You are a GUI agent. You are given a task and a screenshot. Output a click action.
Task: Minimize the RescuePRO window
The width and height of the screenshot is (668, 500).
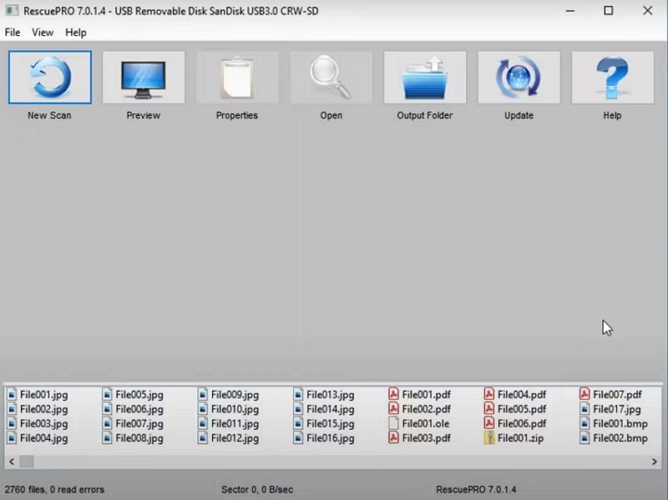(570, 11)
